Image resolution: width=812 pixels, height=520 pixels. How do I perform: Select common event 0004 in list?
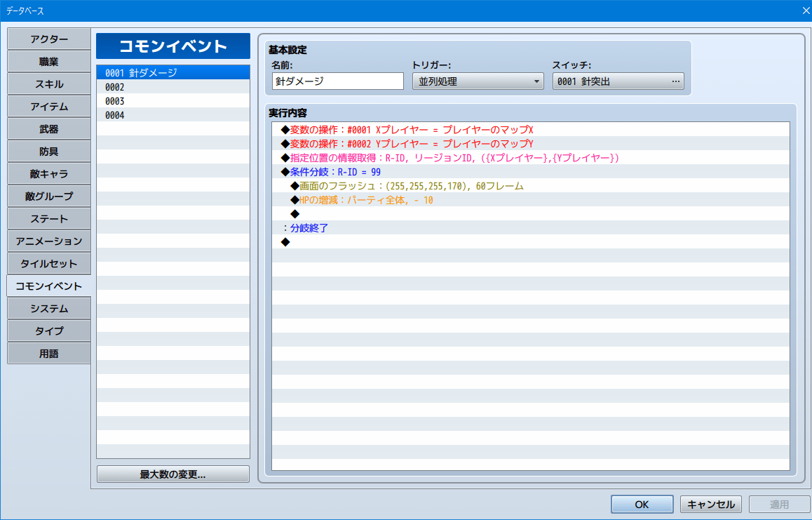172,115
